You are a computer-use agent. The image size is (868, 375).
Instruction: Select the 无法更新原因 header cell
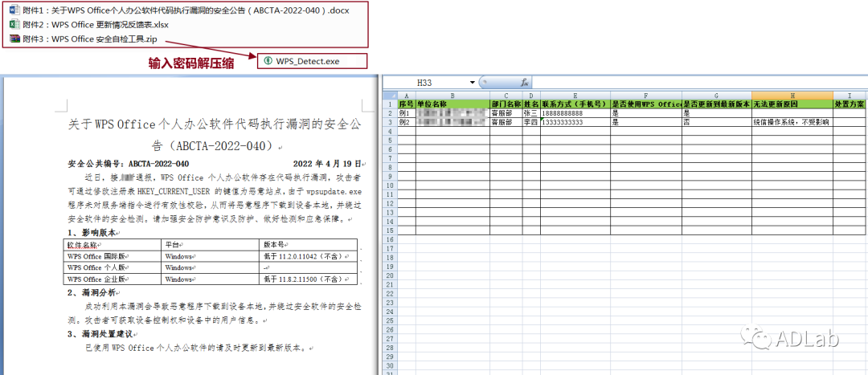(792, 104)
